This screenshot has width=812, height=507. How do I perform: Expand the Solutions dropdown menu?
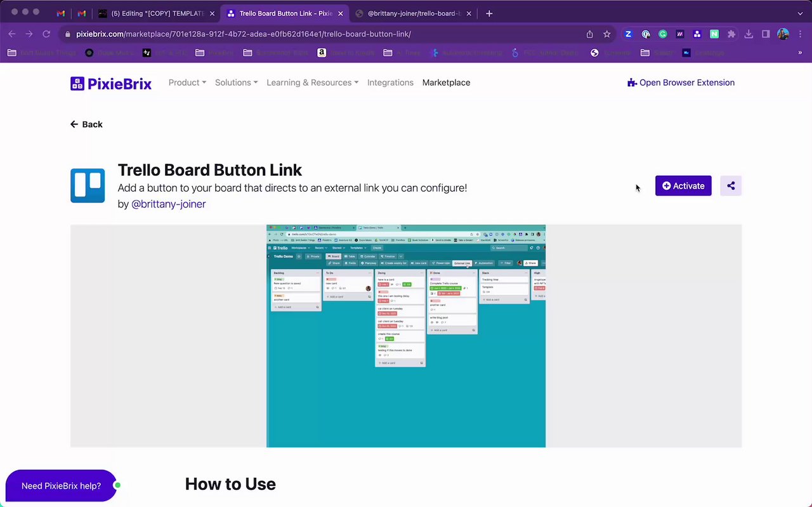coord(236,82)
